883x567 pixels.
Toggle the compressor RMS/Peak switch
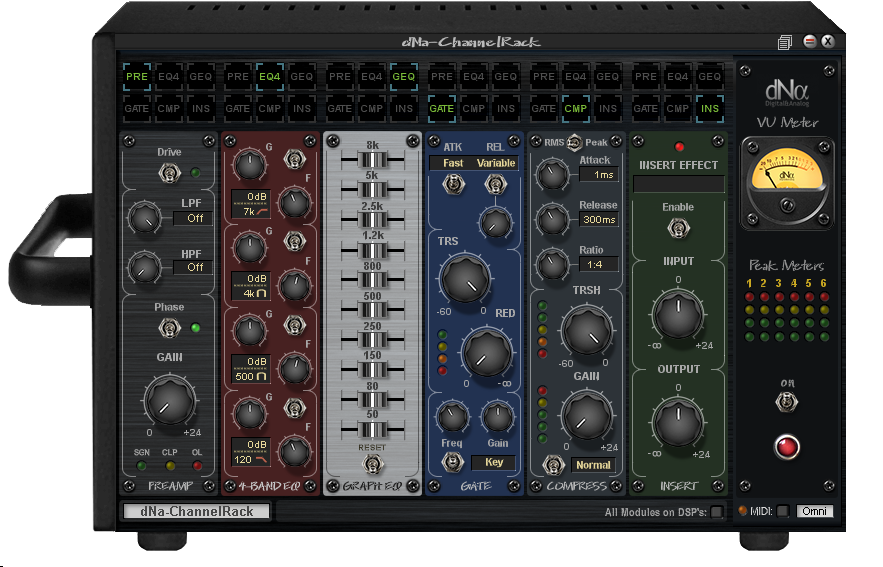[574, 143]
